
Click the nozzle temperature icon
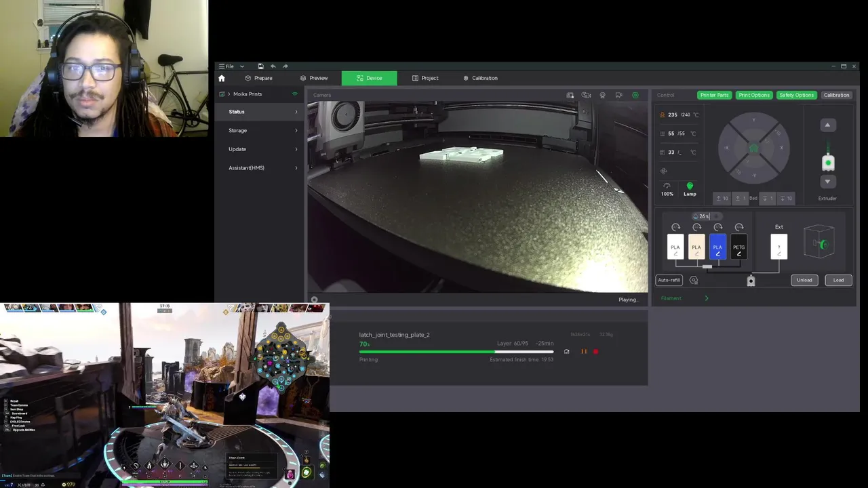(663, 115)
